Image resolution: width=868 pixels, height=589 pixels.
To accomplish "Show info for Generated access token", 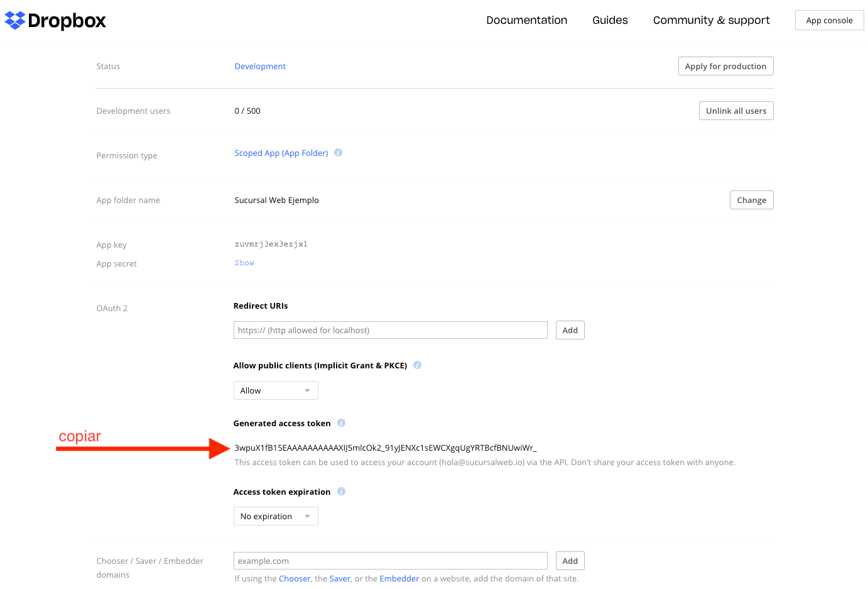I will (x=341, y=423).
